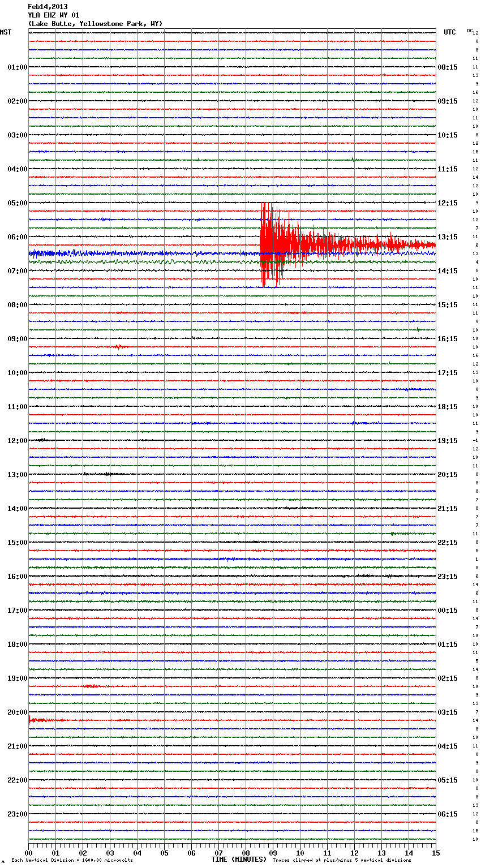Image resolution: width=481 pixels, height=868 pixels.
Task: Click the minute-axis tick label 15
Action: 436,853
